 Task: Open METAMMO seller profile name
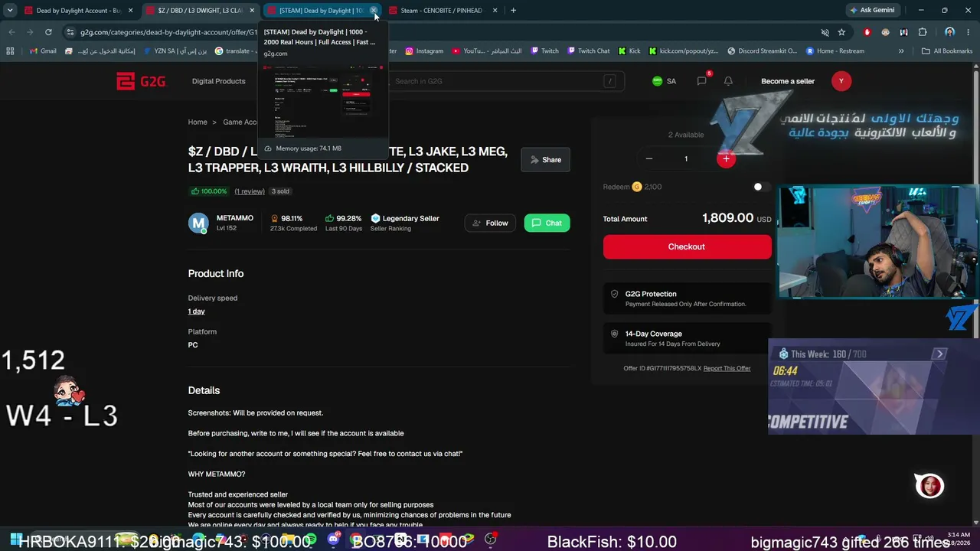[235, 218]
